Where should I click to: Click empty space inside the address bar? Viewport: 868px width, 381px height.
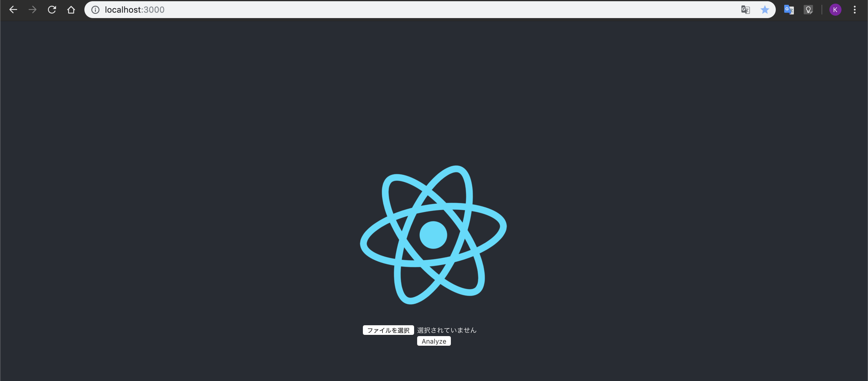[x=438, y=10]
